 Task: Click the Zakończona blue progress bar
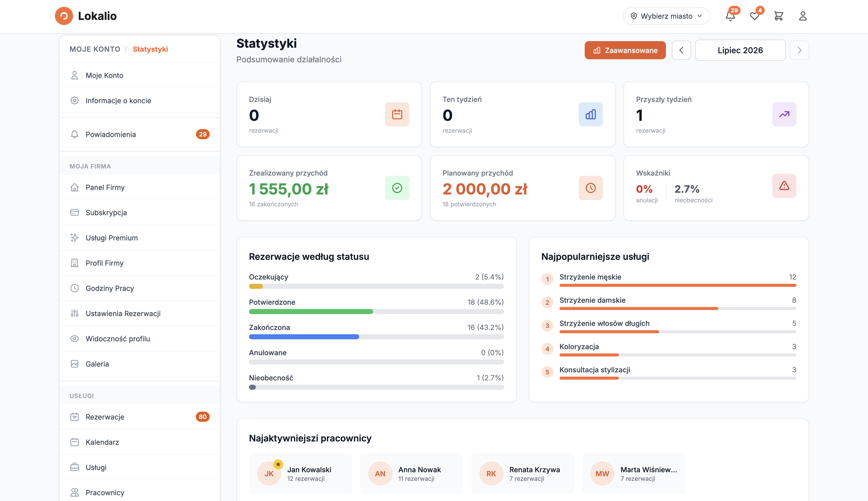pyautogui.click(x=304, y=337)
